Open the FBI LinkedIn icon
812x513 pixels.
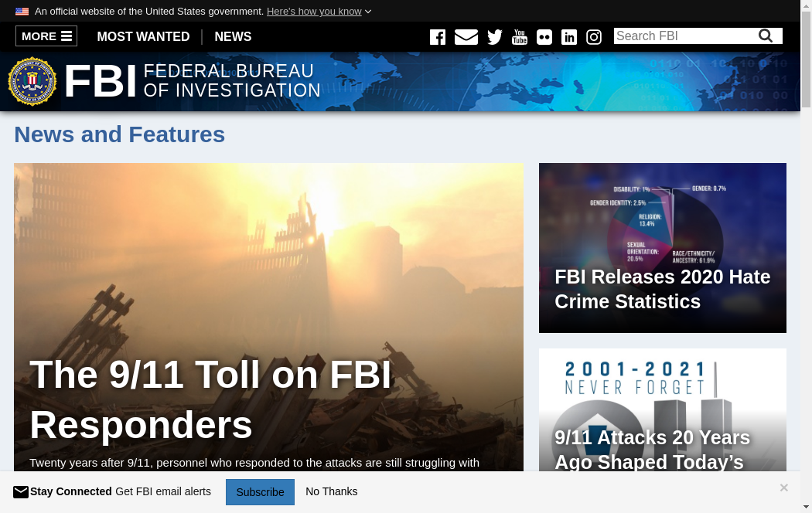coord(569,37)
